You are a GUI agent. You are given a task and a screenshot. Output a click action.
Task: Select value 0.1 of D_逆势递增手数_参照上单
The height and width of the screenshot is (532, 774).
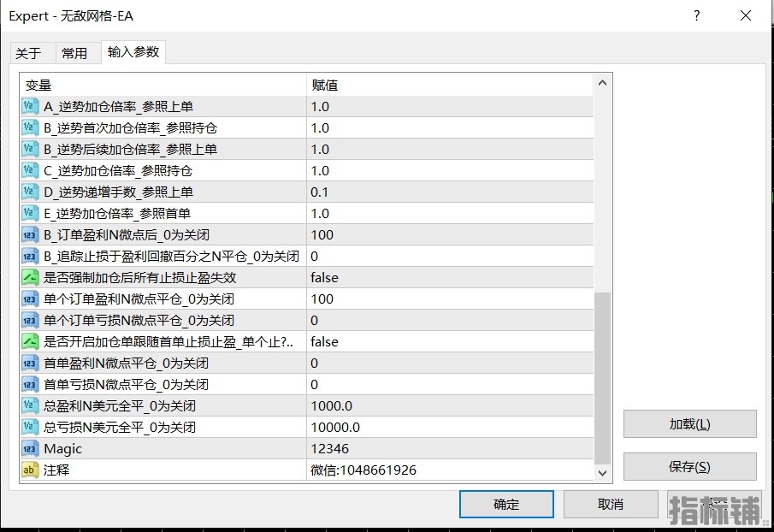click(319, 192)
